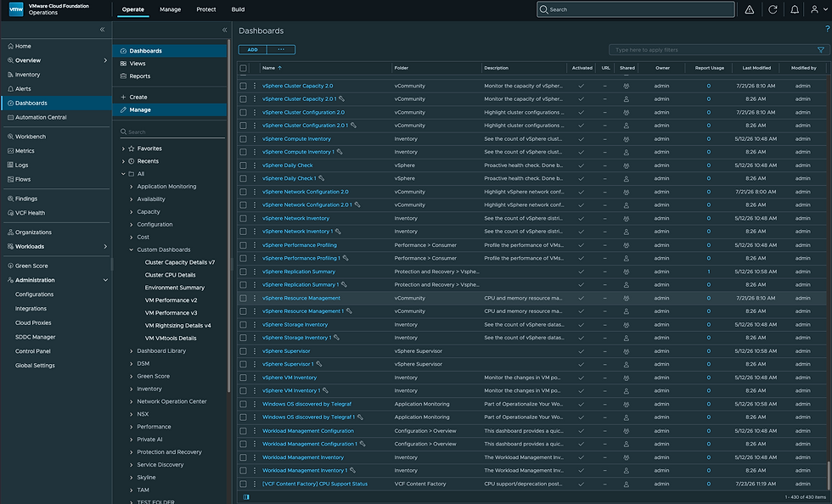Click the more actions ellipsis button beside ADD

click(x=281, y=50)
